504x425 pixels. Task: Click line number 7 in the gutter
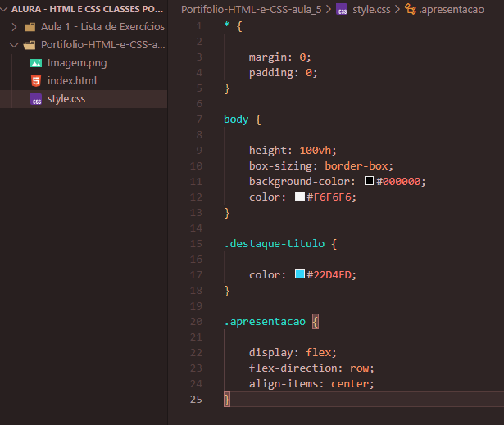click(199, 120)
